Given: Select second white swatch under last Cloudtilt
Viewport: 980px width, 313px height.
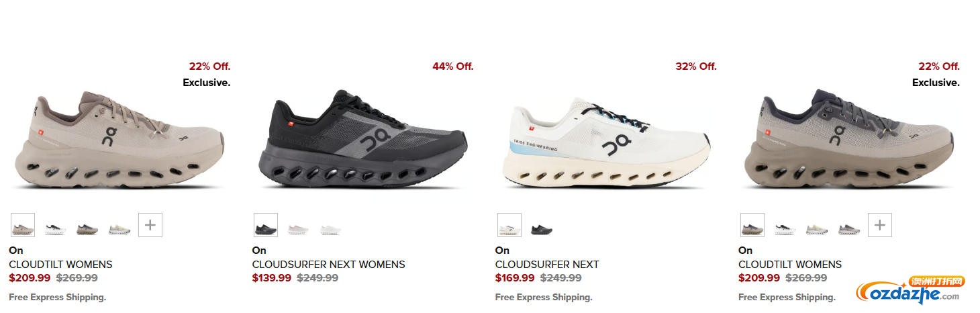Looking at the screenshot, I should pyautogui.click(x=785, y=229).
